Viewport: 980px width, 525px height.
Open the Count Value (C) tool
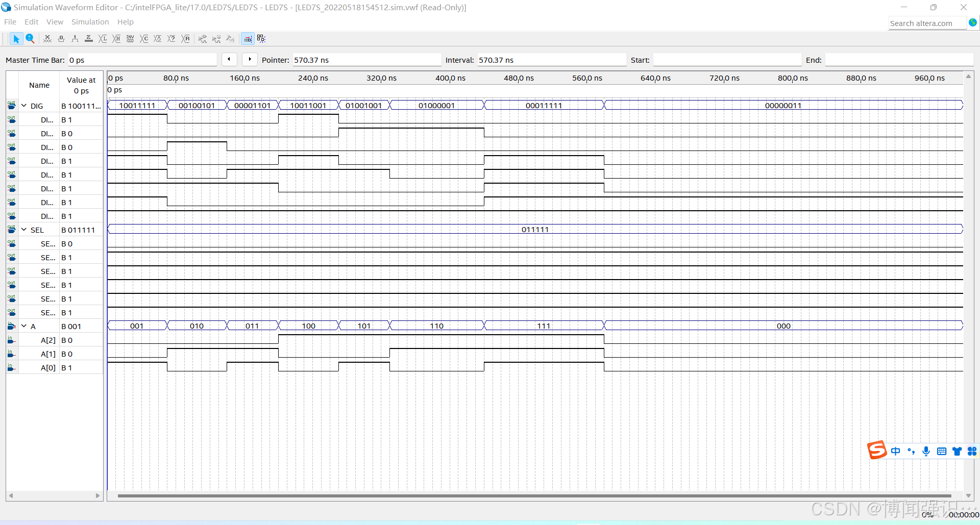(x=144, y=39)
